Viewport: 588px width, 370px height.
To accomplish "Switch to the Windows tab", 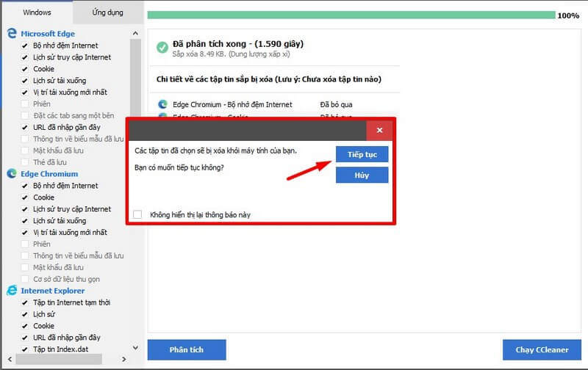I will click(x=37, y=12).
